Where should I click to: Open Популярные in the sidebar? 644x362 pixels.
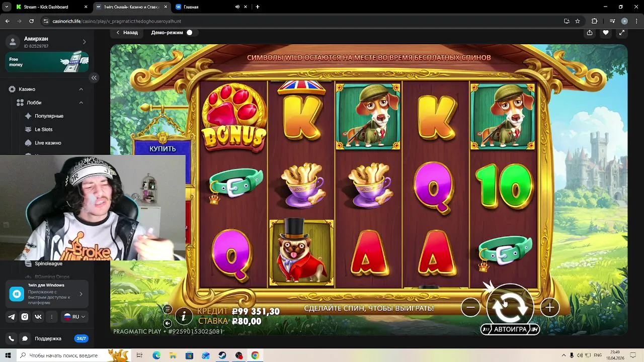click(49, 116)
